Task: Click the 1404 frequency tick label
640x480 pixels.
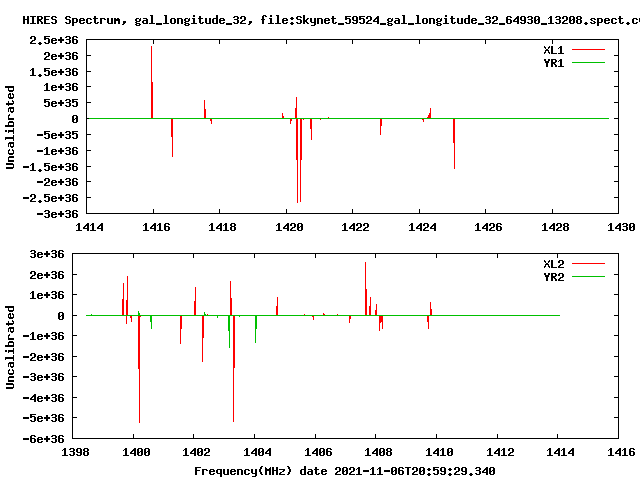Action: pyautogui.click(x=257, y=452)
